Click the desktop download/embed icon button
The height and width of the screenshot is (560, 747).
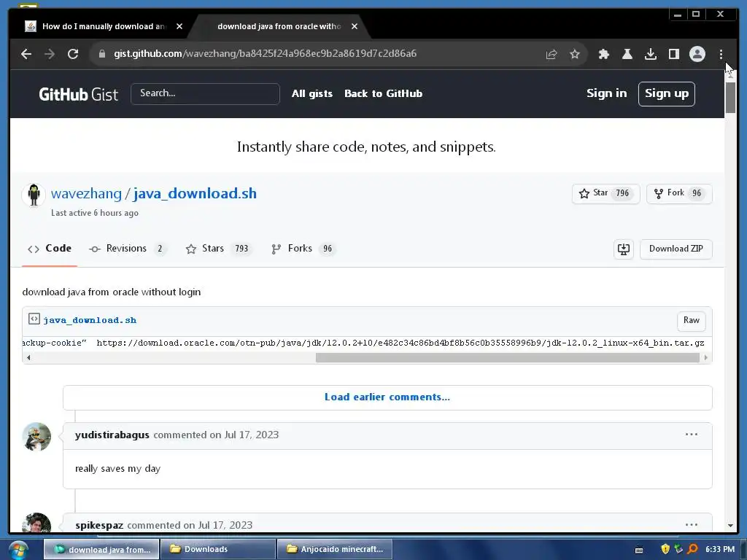click(623, 249)
